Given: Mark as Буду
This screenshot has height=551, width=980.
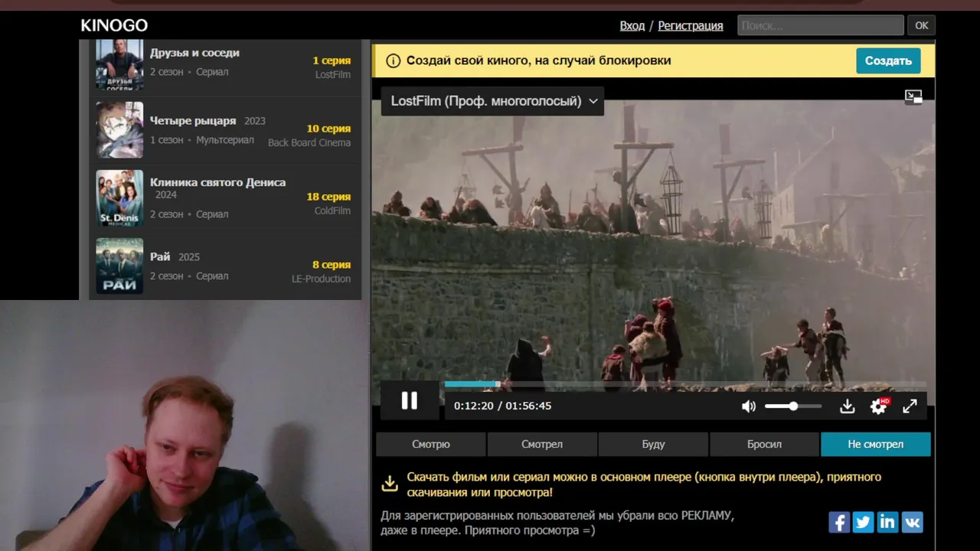Looking at the screenshot, I should coord(653,444).
